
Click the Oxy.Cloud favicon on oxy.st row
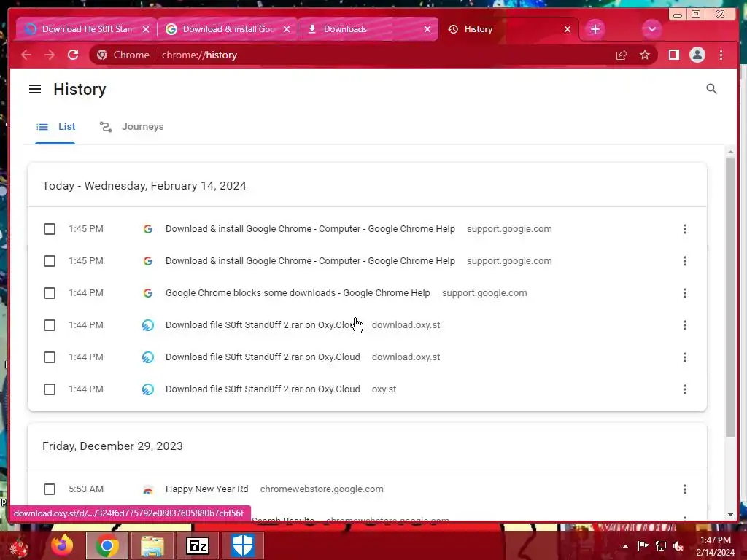(148, 389)
